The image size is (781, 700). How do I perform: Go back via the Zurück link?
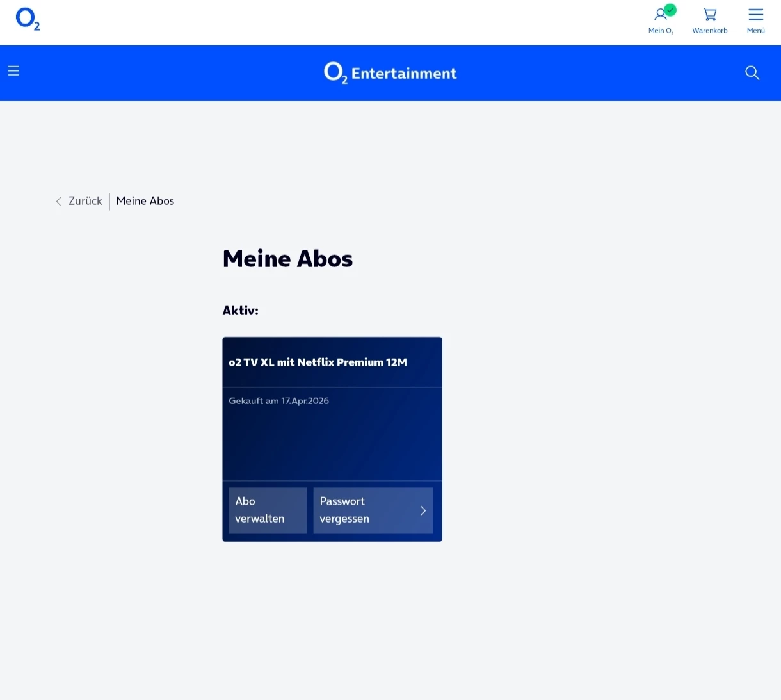click(x=79, y=201)
